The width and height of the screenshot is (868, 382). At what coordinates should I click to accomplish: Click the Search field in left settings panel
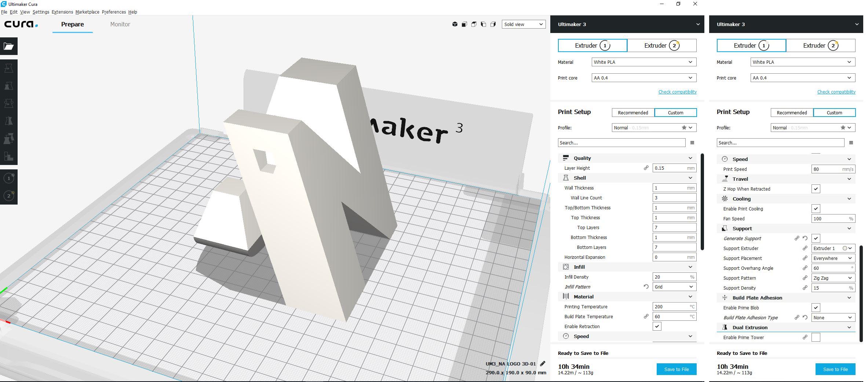tap(621, 143)
